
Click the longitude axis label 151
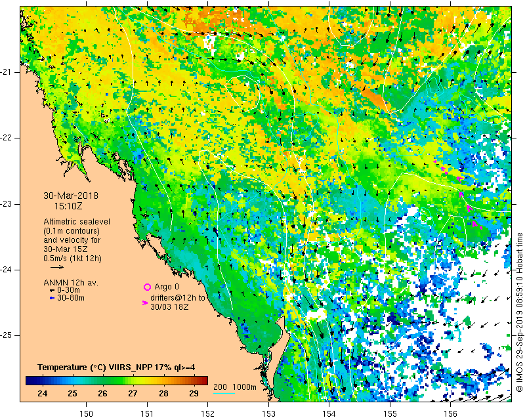pos(147,414)
